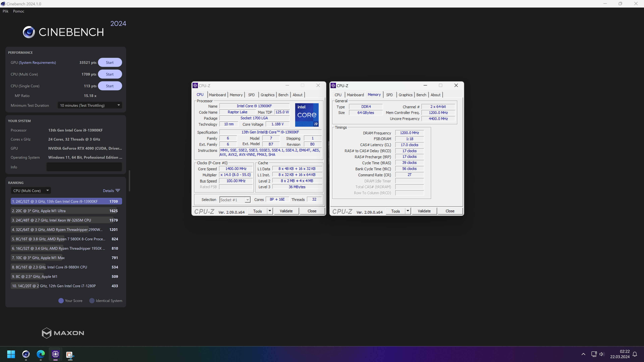Viewport: 644px width, 362px height.
Task: Click the Info input field
Action: pyautogui.click(x=84, y=167)
